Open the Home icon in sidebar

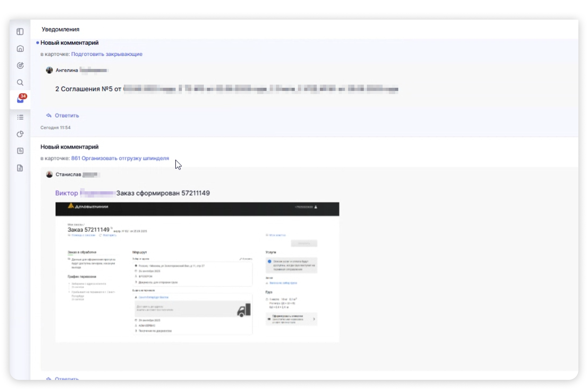[20, 49]
